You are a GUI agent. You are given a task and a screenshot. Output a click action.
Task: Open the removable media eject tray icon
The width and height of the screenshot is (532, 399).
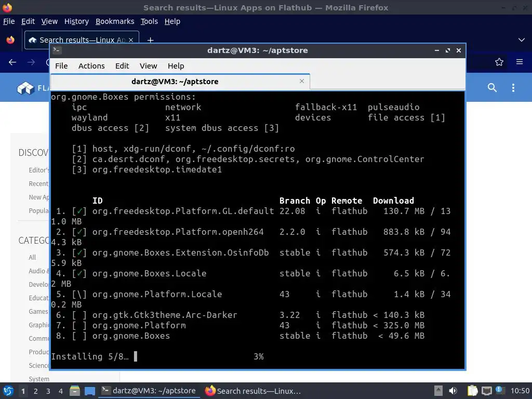(438, 391)
